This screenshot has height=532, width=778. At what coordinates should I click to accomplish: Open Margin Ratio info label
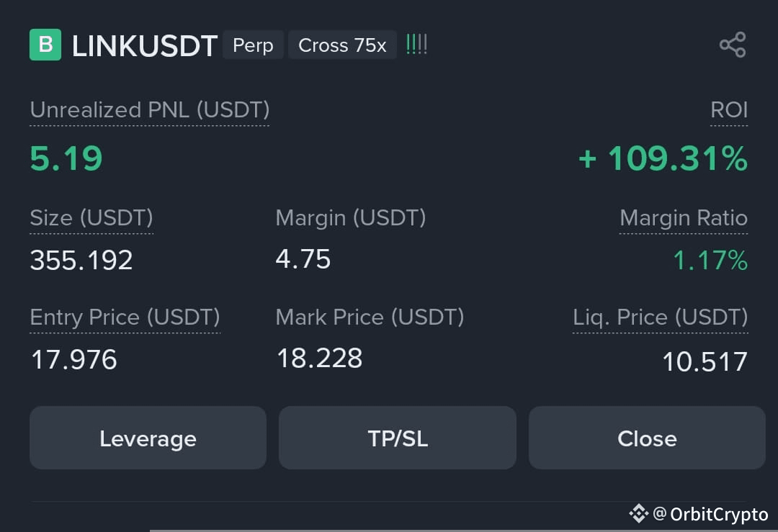(x=683, y=217)
